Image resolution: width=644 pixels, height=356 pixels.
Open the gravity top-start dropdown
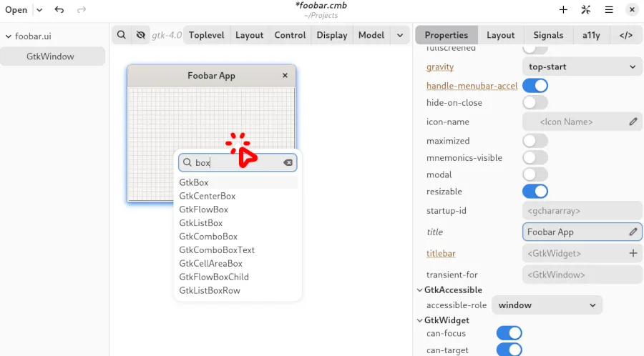tap(582, 67)
